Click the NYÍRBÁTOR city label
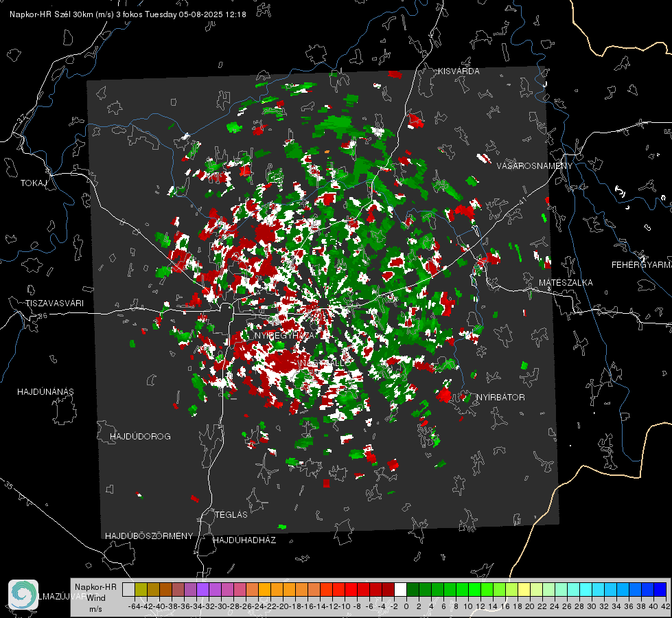This screenshot has height=618, width=672. [x=500, y=398]
